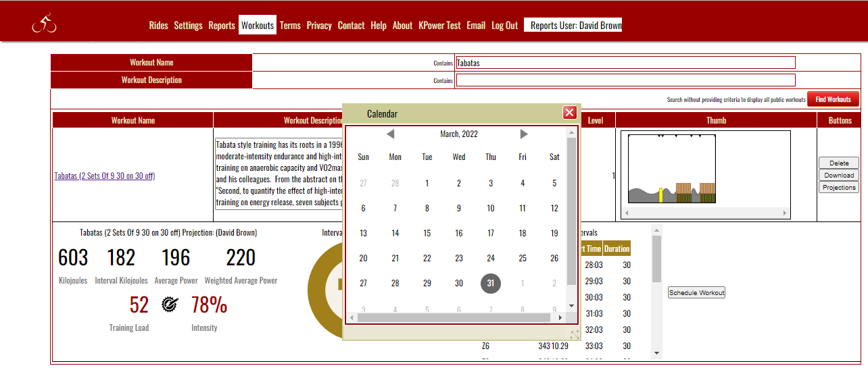Click the cyclist logo icon

point(44,24)
